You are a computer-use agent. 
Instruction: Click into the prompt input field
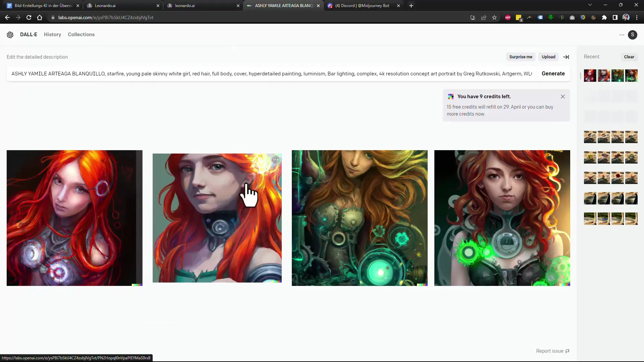pyautogui.click(x=272, y=73)
